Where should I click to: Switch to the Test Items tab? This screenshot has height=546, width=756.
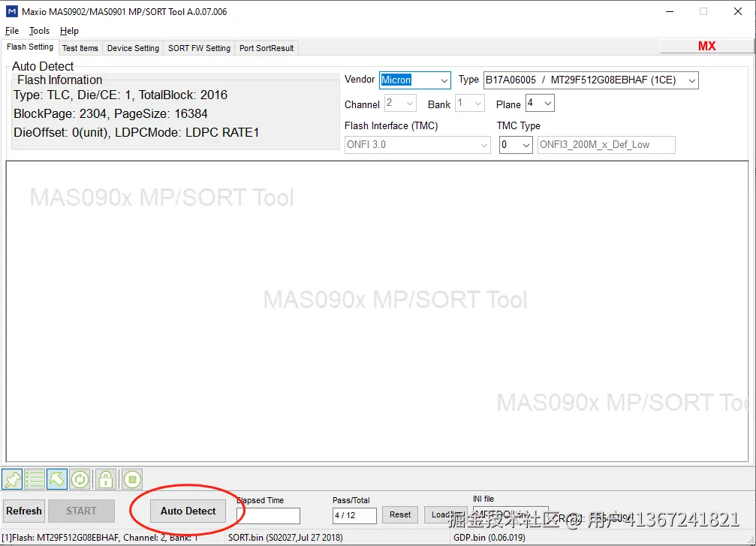(80, 48)
